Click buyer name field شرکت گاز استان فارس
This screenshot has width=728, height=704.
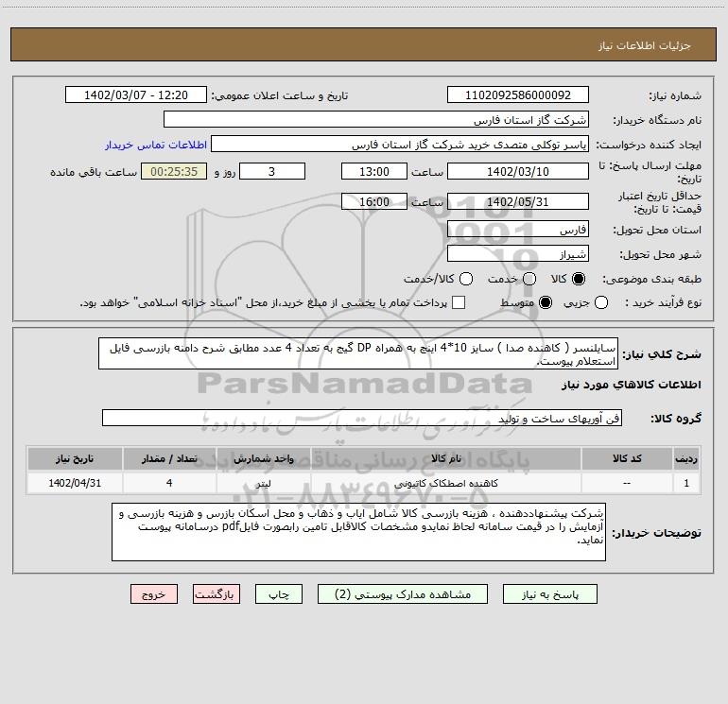[x=376, y=120]
